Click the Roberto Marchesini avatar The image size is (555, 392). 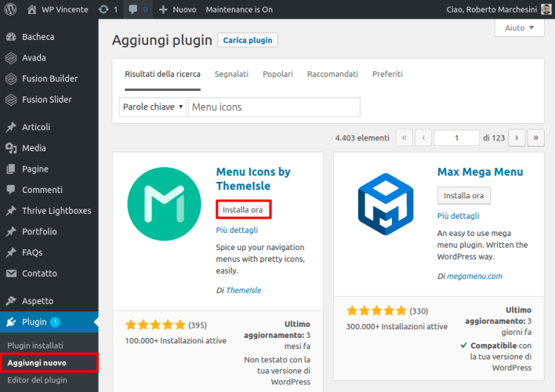[546, 9]
